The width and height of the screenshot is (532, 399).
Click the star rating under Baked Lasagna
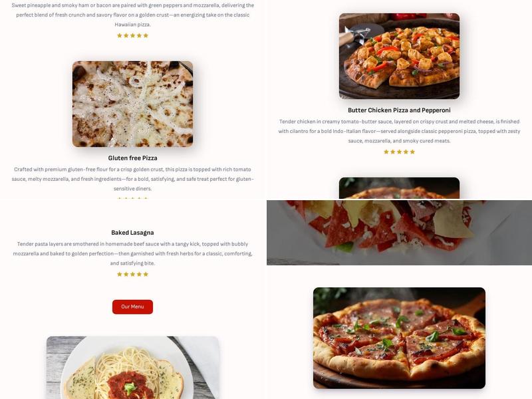coord(132,275)
